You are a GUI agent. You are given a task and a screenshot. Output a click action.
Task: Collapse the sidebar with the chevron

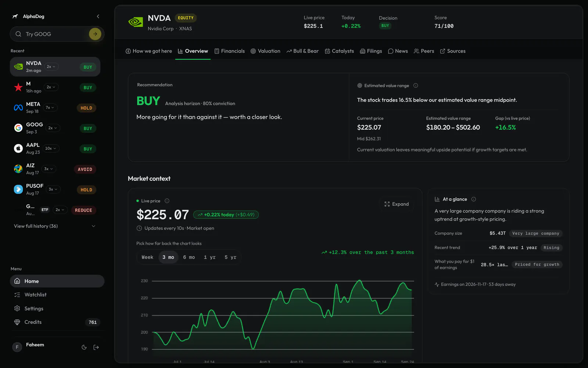coord(98,16)
